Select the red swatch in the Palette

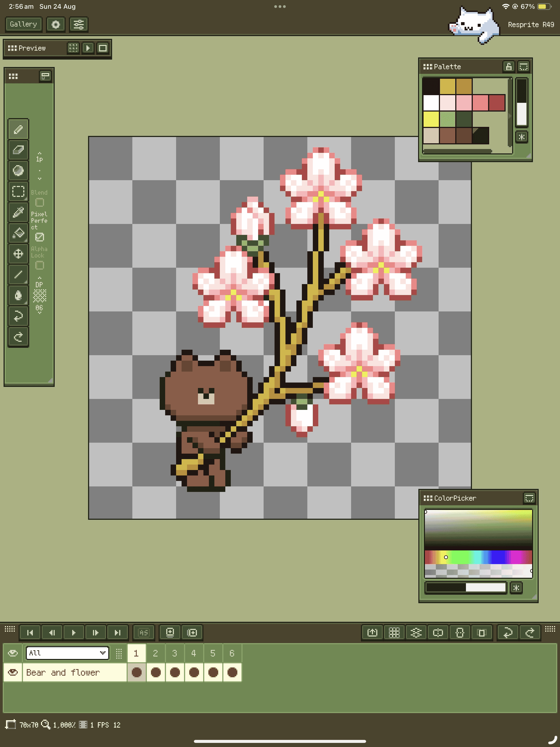(x=497, y=103)
